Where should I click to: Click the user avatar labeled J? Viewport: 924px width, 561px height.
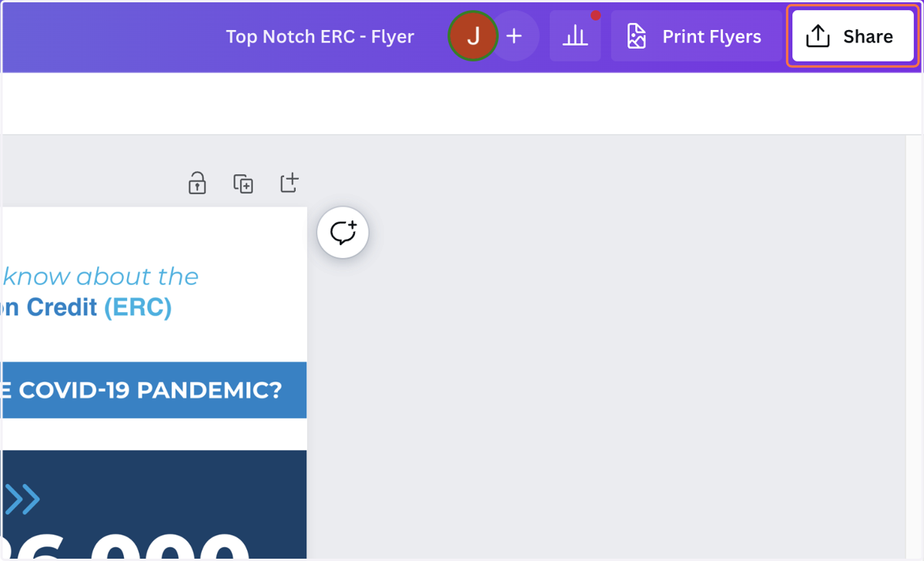(x=473, y=36)
